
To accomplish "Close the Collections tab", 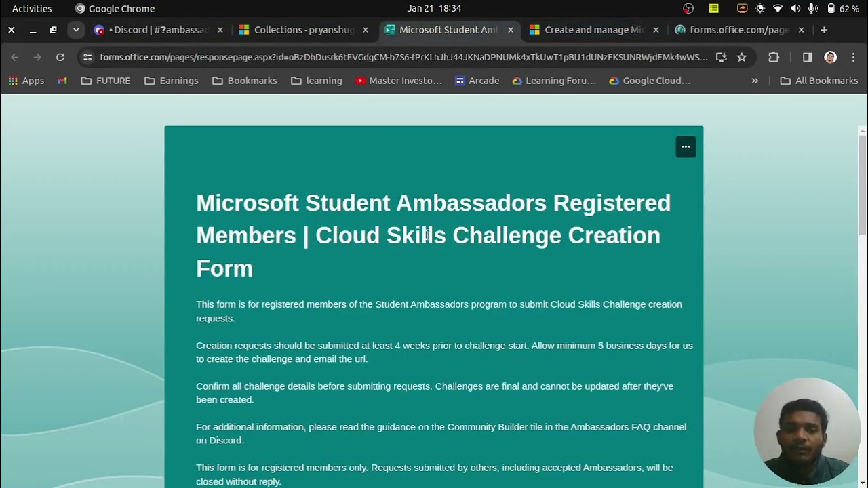I will coord(366,30).
